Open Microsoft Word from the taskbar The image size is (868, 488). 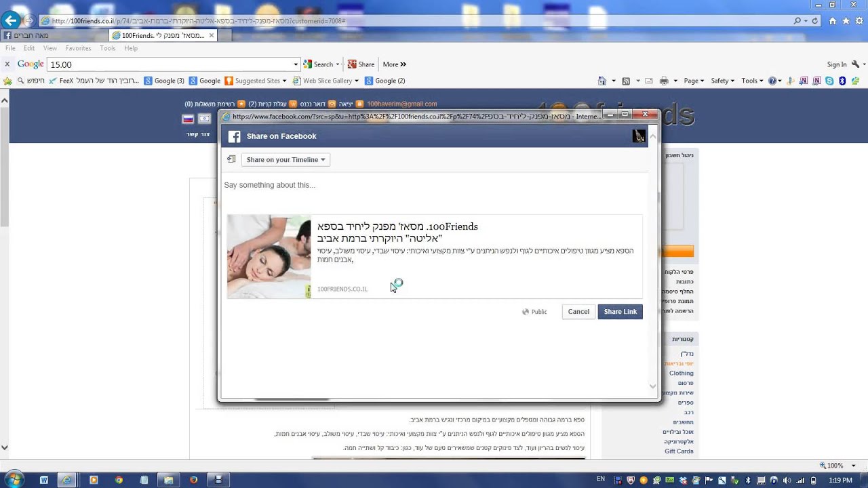(44, 480)
